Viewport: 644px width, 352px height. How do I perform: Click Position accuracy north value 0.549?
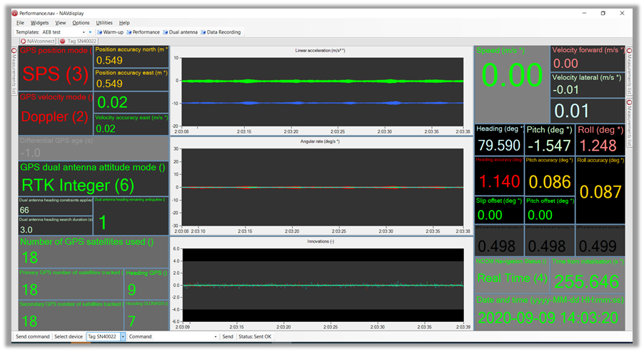click(x=109, y=61)
